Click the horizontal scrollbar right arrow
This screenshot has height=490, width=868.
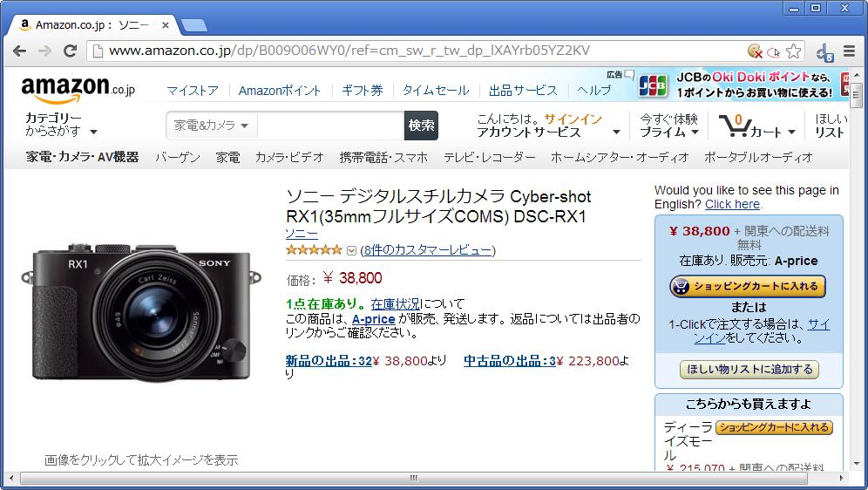coord(841,478)
